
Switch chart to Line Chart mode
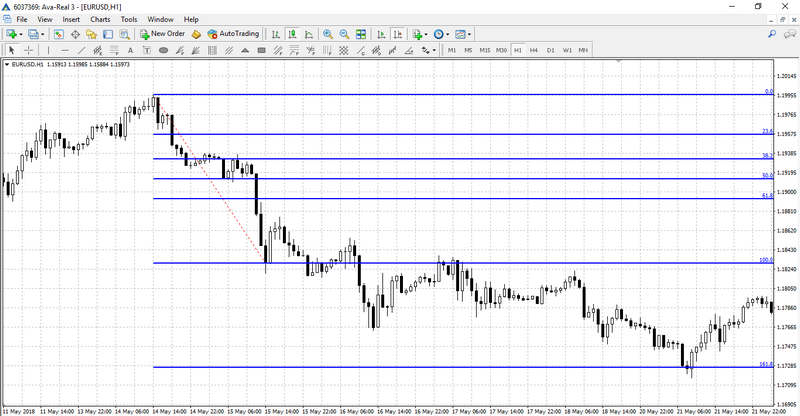307,34
